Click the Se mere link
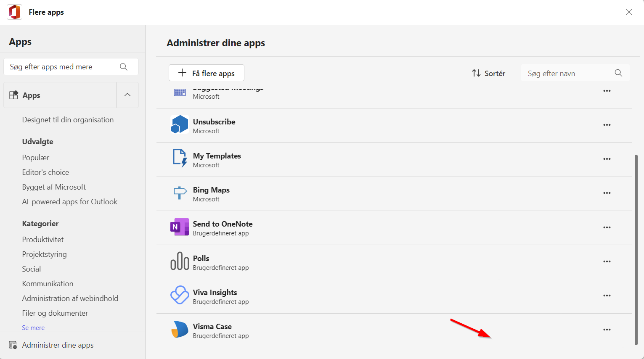This screenshot has width=644, height=359. [33, 328]
